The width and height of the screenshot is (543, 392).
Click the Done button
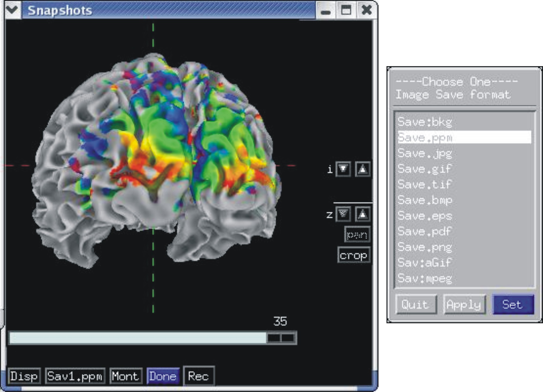pyautogui.click(x=163, y=376)
